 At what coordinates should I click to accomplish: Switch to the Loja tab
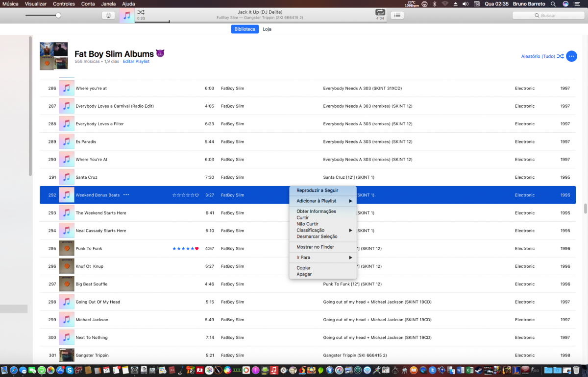click(x=267, y=29)
